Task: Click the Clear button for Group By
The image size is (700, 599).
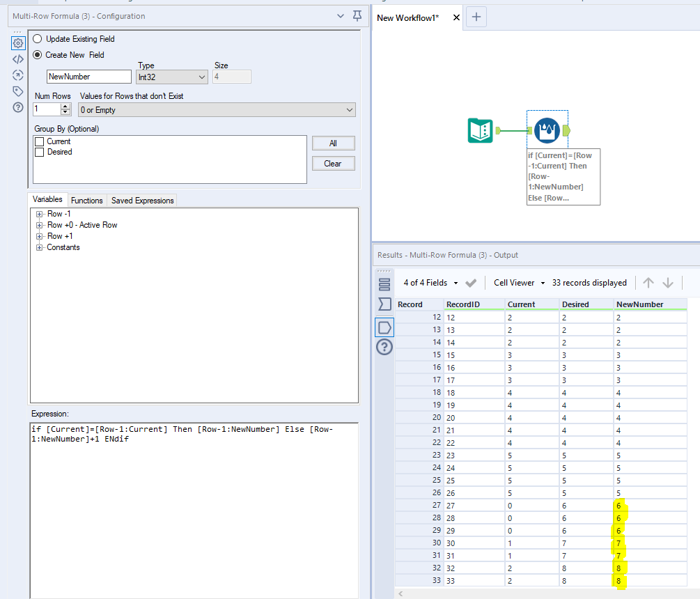Action: 334,163
